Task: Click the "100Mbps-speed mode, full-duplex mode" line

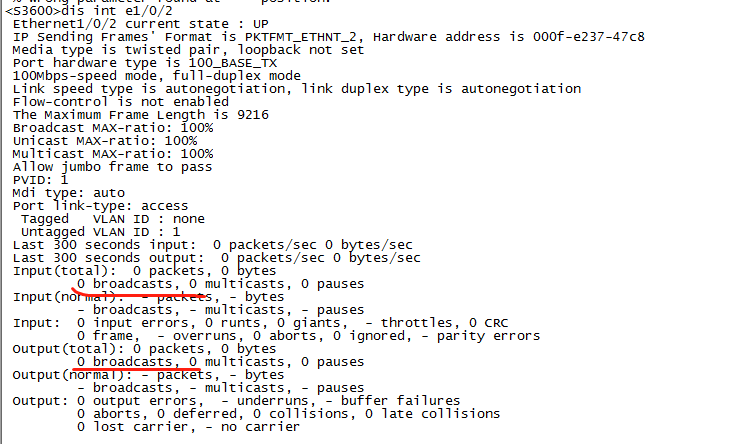Action: click(x=156, y=75)
